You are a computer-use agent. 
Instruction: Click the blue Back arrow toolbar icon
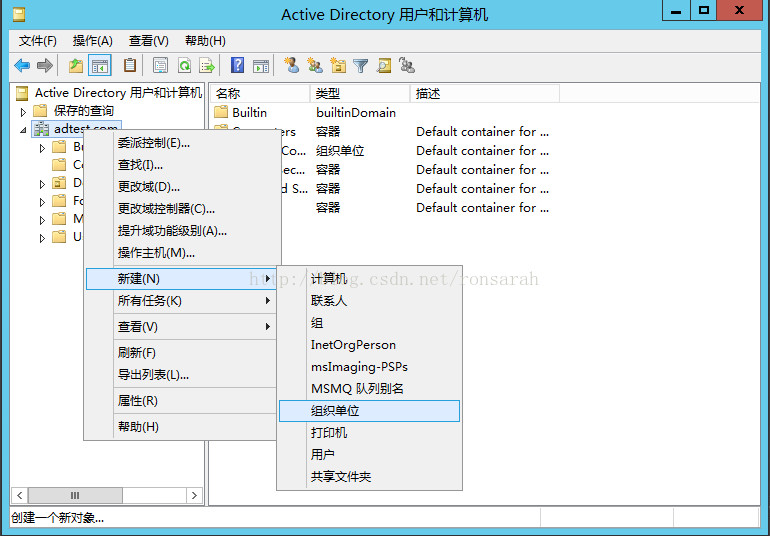coord(22,65)
